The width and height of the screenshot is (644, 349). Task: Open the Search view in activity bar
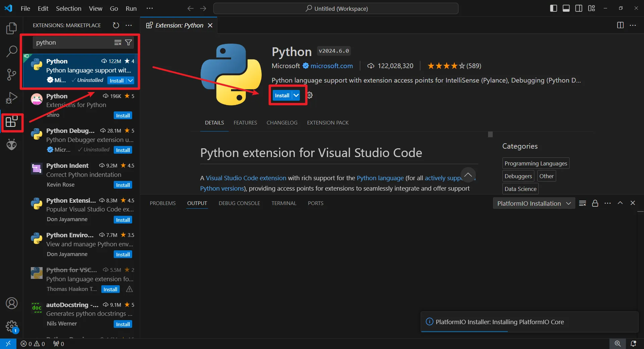coord(11,51)
